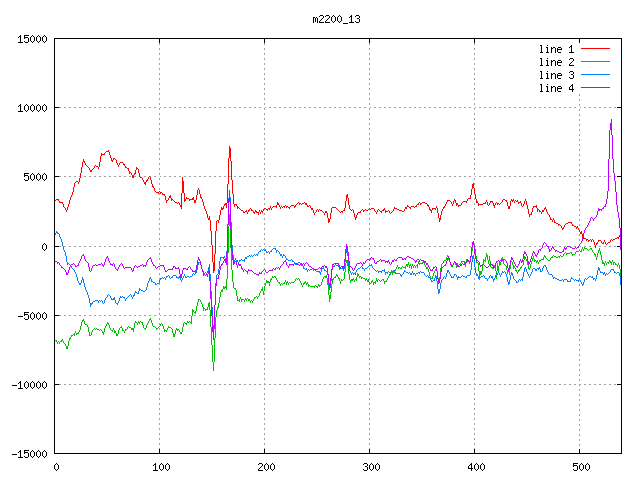Click the green line 2 legend sample
Image resolution: width=640 pixels, height=480 pixels.
coord(596,62)
